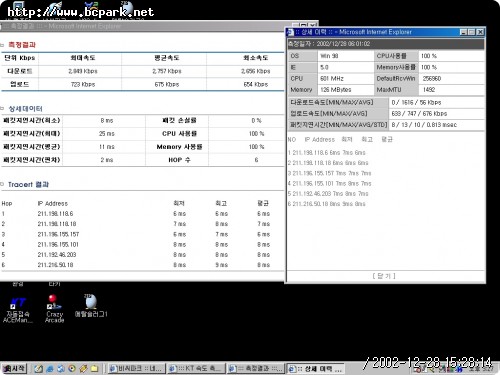Image resolution: width=500 pixels, height=375 pixels.
Task: Click the 126 MBytes Memory value
Action: [336, 90]
